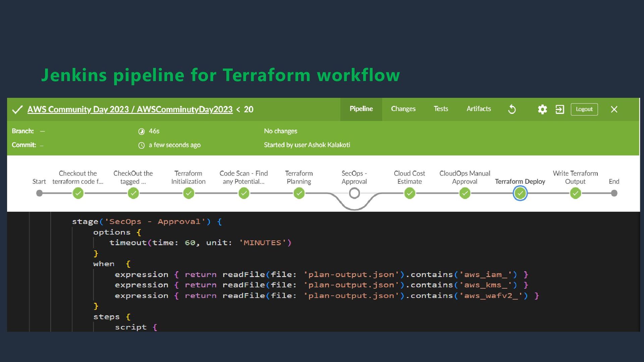The height and width of the screenshot is (362, 644).
Task: Click the CloudOps Manual Approval stage label
Action: (x=465, y=177)
